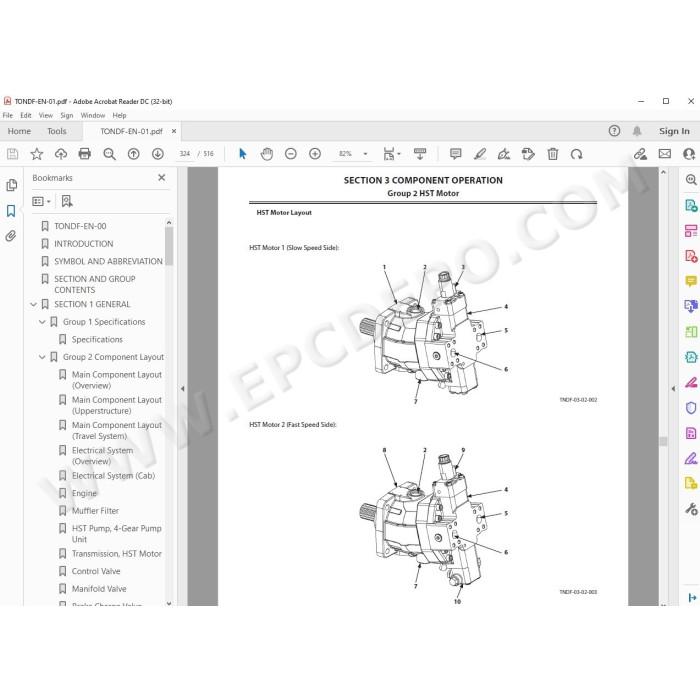Click the Sign In button
The width and height of the screenshot is (700, 700).
pos(674,131)
